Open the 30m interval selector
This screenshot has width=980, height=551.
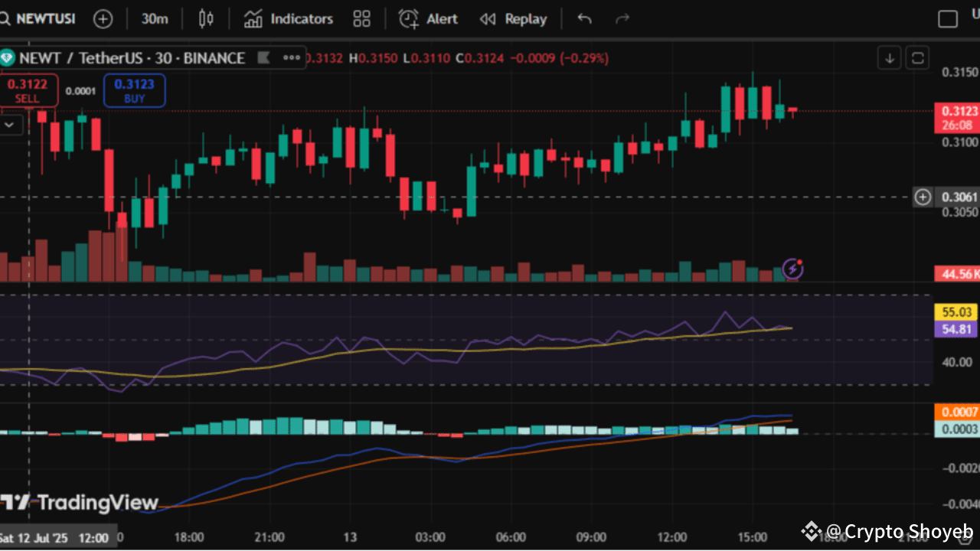[155, 18]
